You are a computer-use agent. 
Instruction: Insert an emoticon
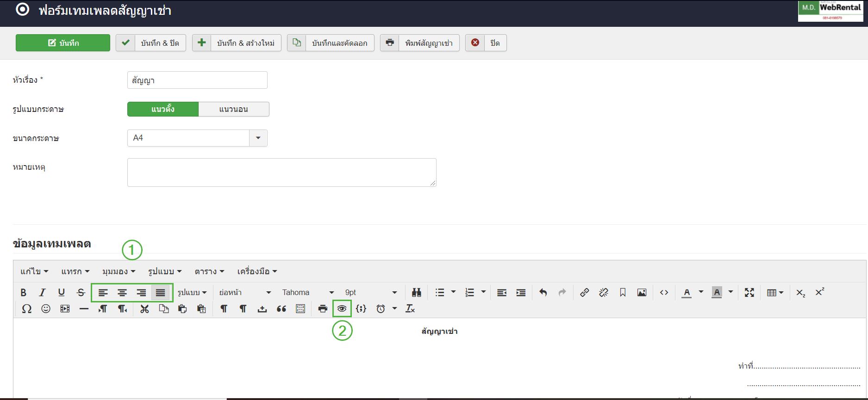click(46, 308)
